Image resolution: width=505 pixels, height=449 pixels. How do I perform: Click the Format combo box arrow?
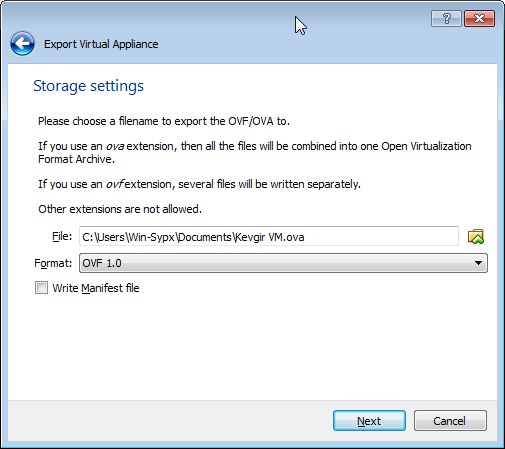tap(478, 263)
